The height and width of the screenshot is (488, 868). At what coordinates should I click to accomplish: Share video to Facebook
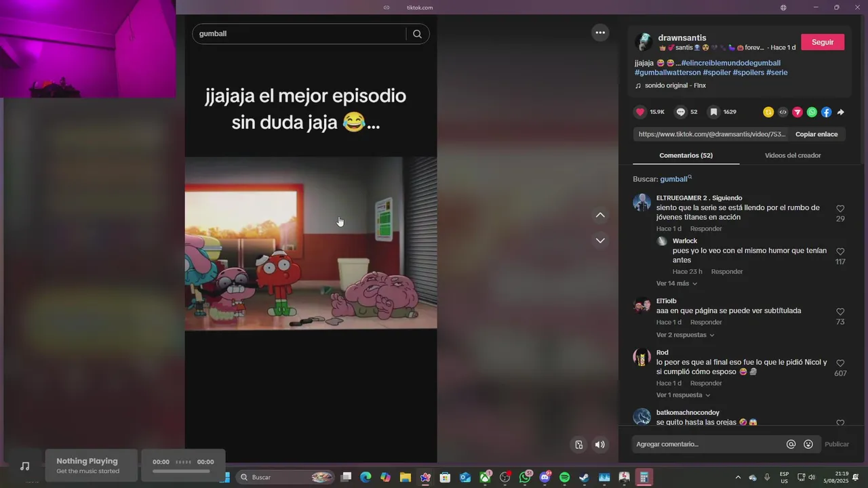(x=826, y=112)
